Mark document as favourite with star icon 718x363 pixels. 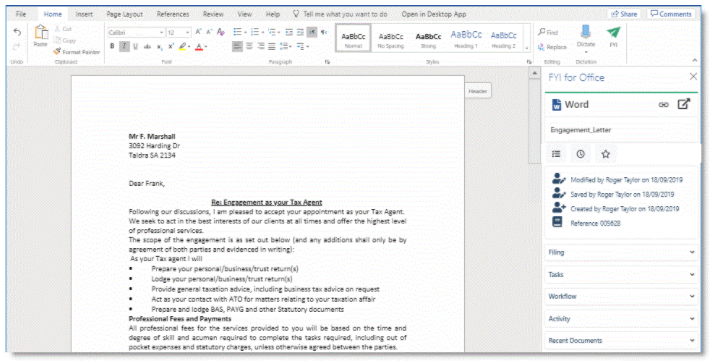(x=605, y=154)
